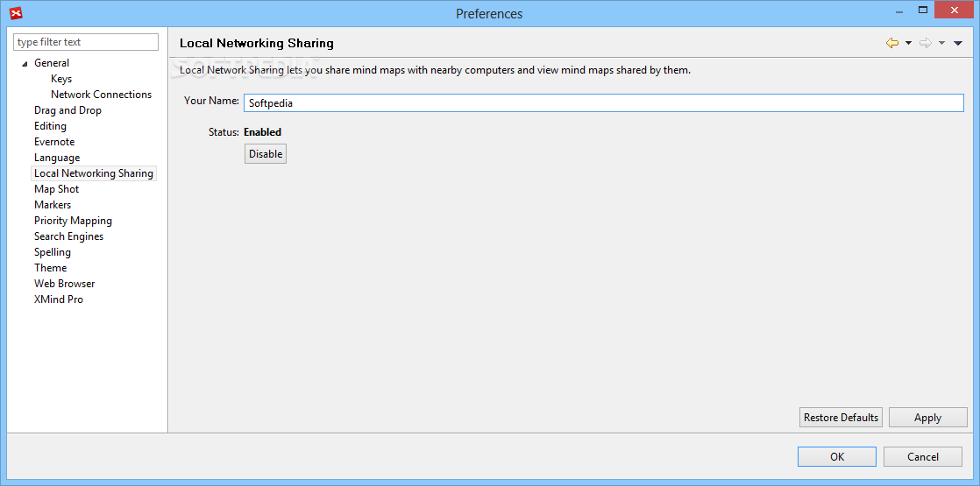Select Evernote in the tree
Image resolution: width=980 pixels, height=486 pixels.
[54, 142]
